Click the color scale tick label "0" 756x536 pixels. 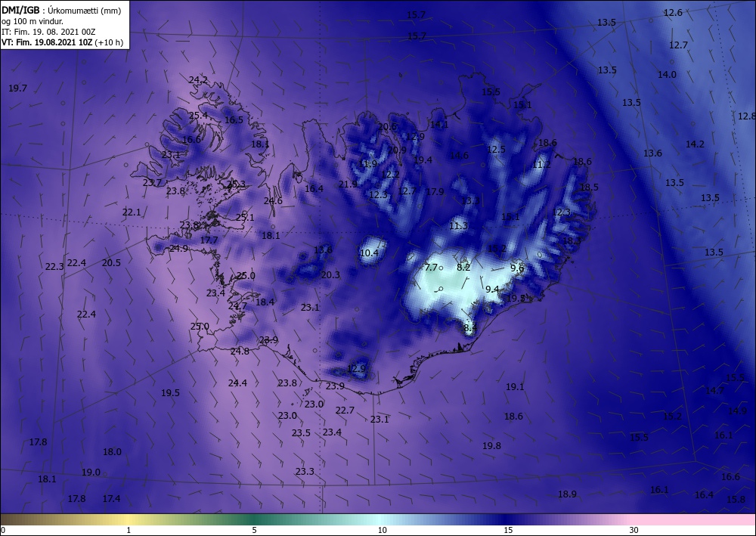coord(3,530)
